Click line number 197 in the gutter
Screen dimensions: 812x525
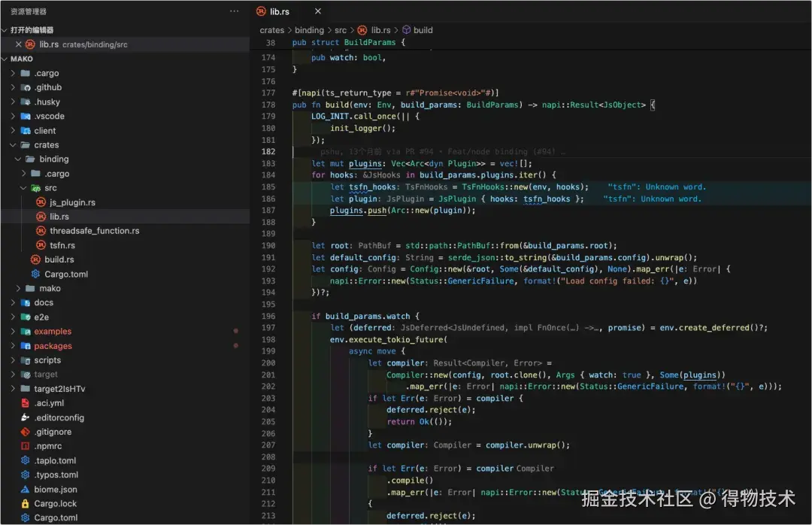tap(269, 328)
